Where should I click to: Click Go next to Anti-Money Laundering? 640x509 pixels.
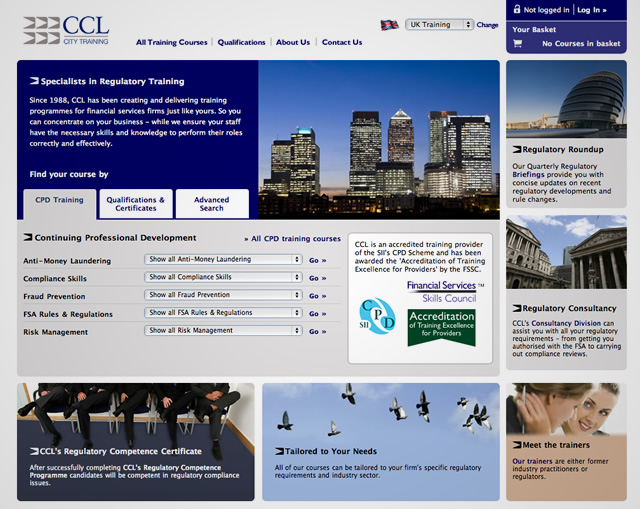[317, 260]
